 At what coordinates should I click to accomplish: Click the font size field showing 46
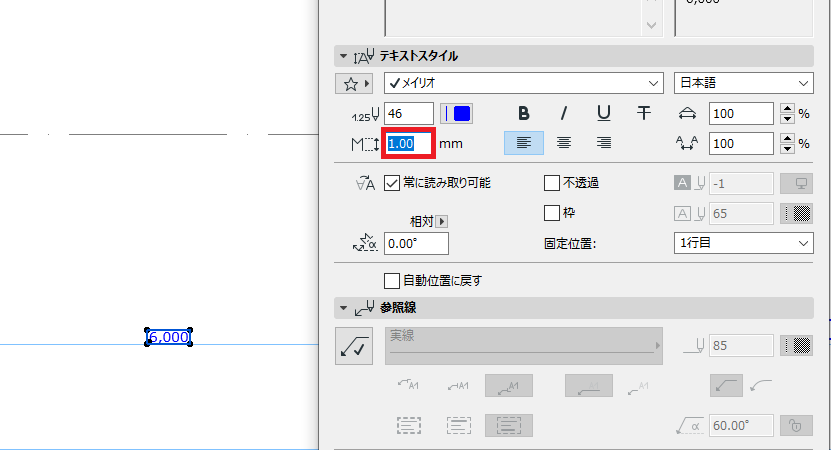tap(409, 113)
